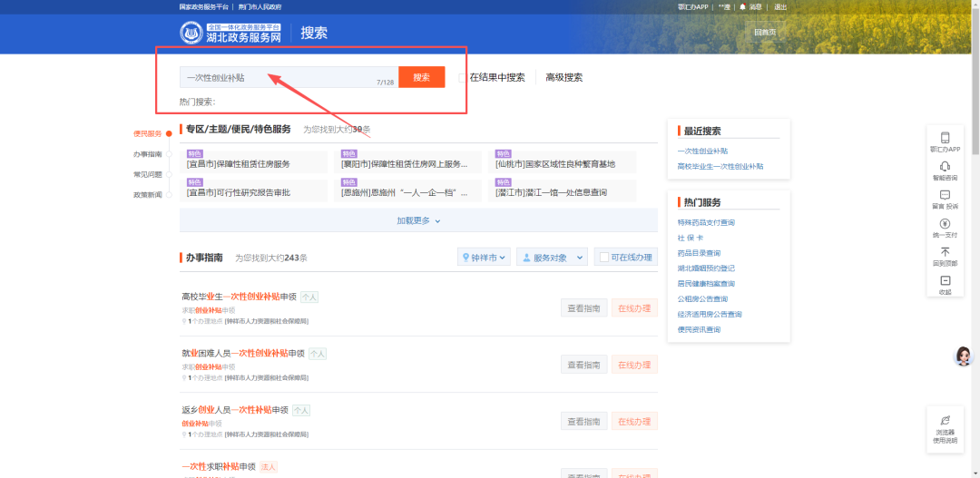Open [宜昌市]可行性研究报告审批
The image size is (980, 478).
click(x=238, y=192)
